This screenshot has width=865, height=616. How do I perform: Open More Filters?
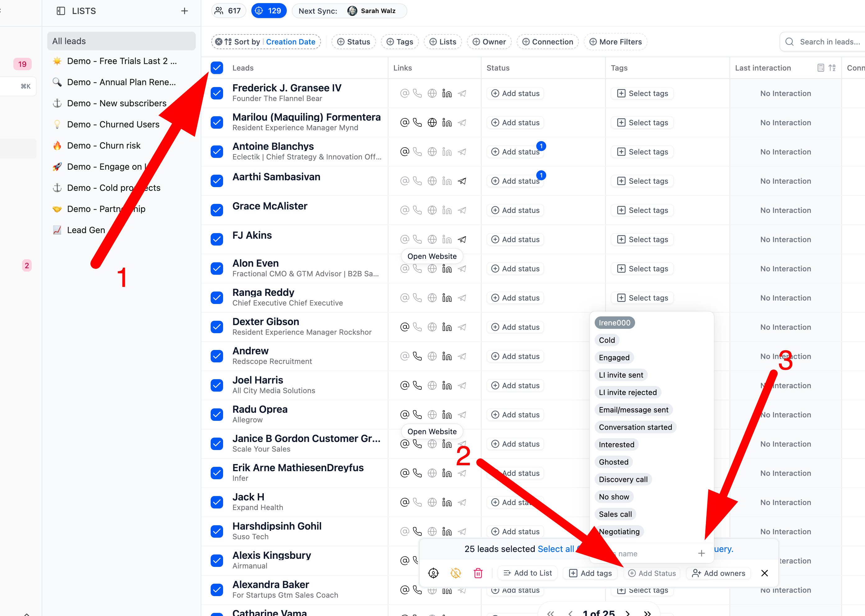pos(616,42)
